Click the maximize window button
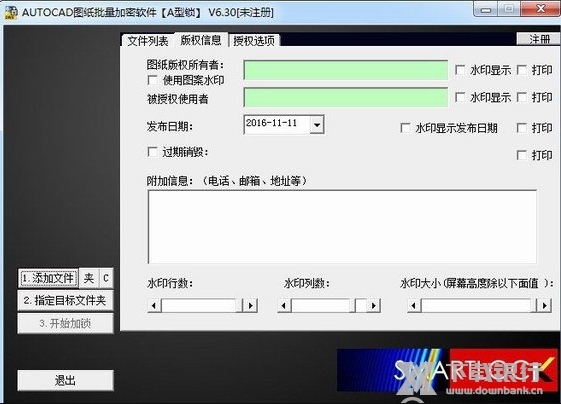The width and height of the screenshot is (561, 404). pos(509,9)
